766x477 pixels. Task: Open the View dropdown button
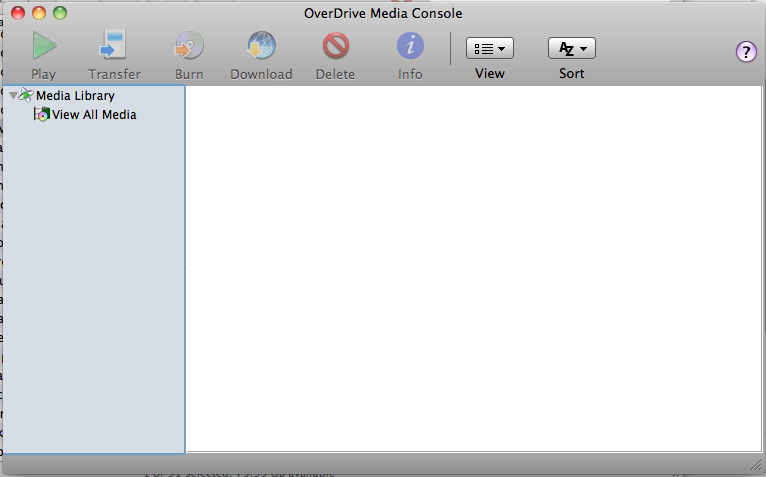489,48
